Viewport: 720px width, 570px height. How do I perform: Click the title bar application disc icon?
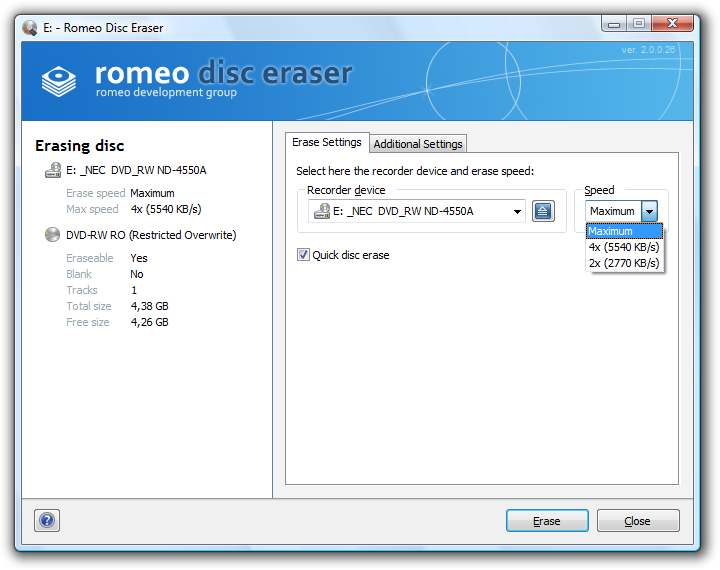pyautogui.click(x=30, y=28)
